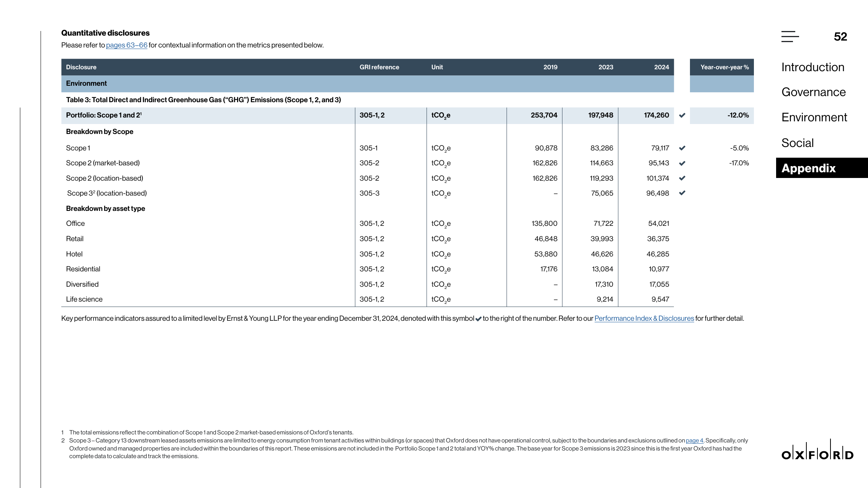This screenshot has height=488, width=868.
Task: Click checkmark next to Scope 3 value 96,498
Action: click(682, 193)
